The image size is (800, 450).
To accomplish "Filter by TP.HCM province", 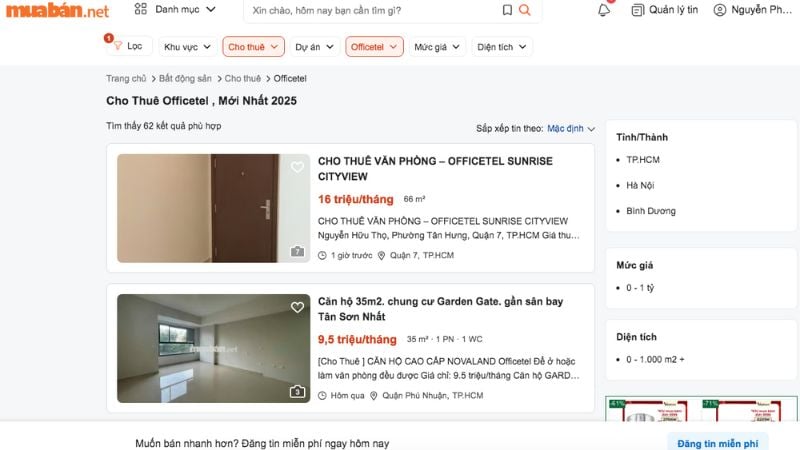I will [643, 160].
